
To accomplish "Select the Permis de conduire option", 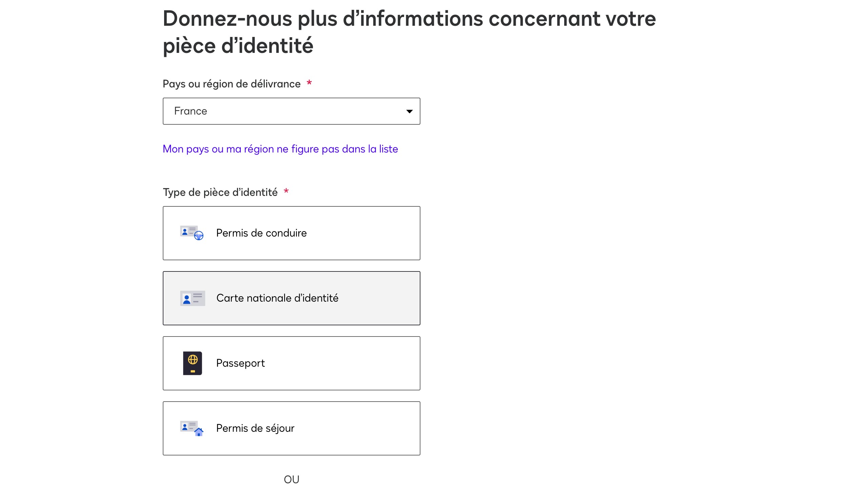I will [x=261, y=233].
